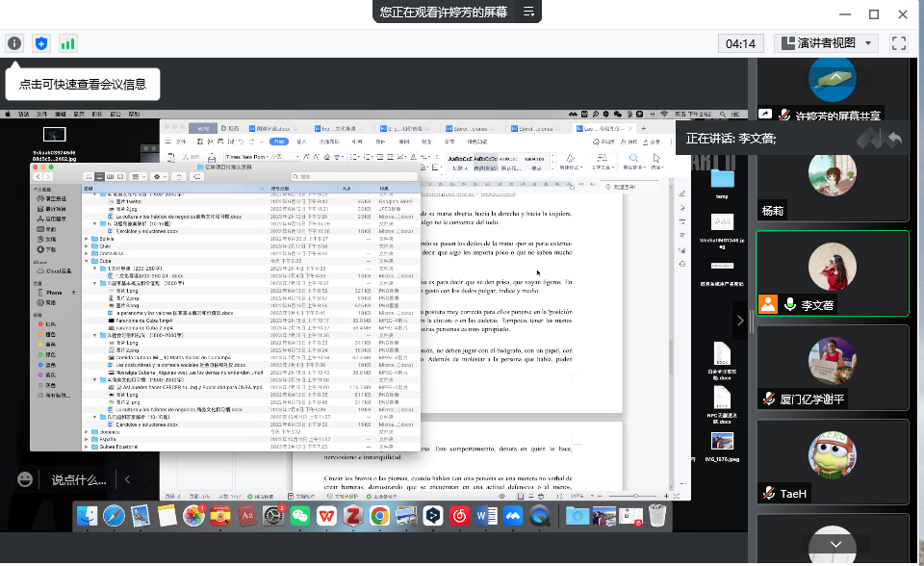This screenshot has width=924, height=566.
Task: Open the meeting info icon
Action: 14,43
